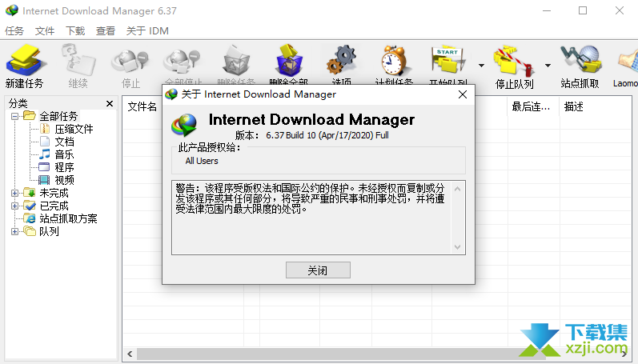Click the 关闭 button in About dialog
Viewport: 638px width, 364px height.
click(x=318, y=270)
